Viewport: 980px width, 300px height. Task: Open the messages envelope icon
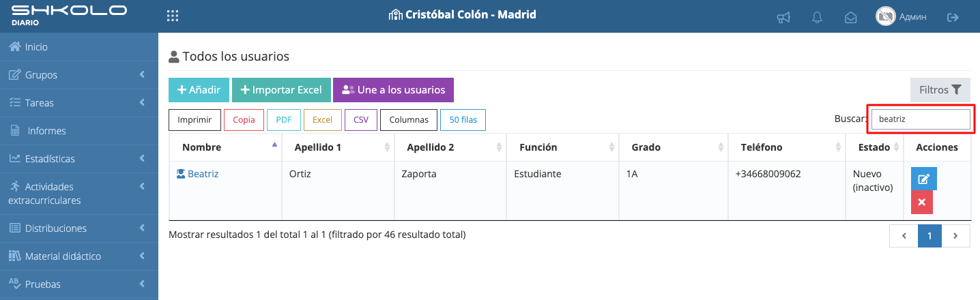point(850,18)
